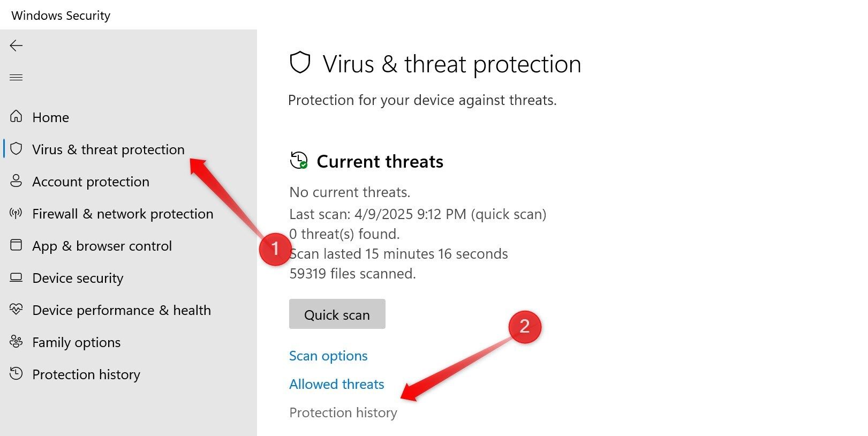Click the Current threats status icon

(299, 160)
